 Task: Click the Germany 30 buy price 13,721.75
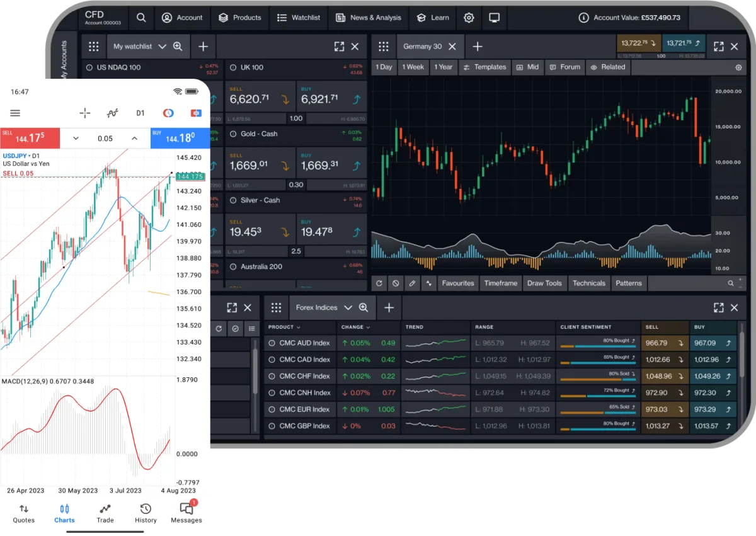(684, 43)
